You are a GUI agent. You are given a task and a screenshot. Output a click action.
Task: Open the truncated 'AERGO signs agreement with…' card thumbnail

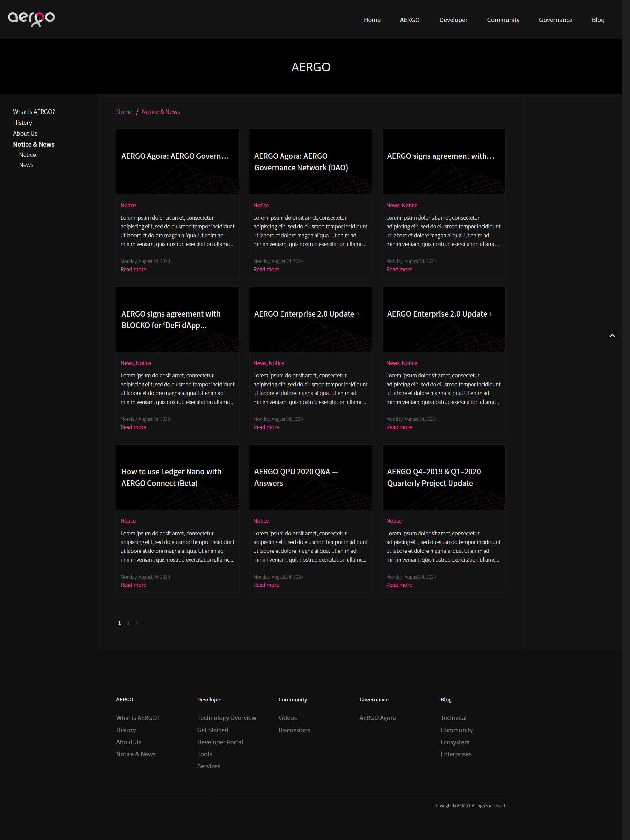tap(444, 161)
